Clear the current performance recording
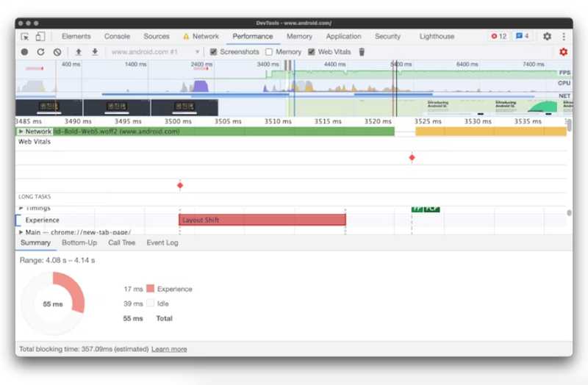Screen dimensions: 588x385 (x=57, y=52)
